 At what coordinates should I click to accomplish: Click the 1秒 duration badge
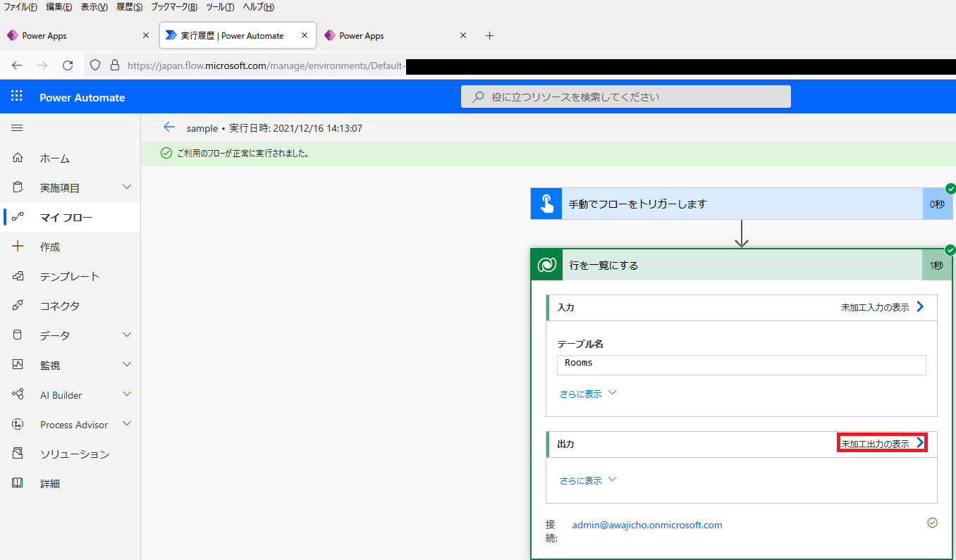(936, 265)
